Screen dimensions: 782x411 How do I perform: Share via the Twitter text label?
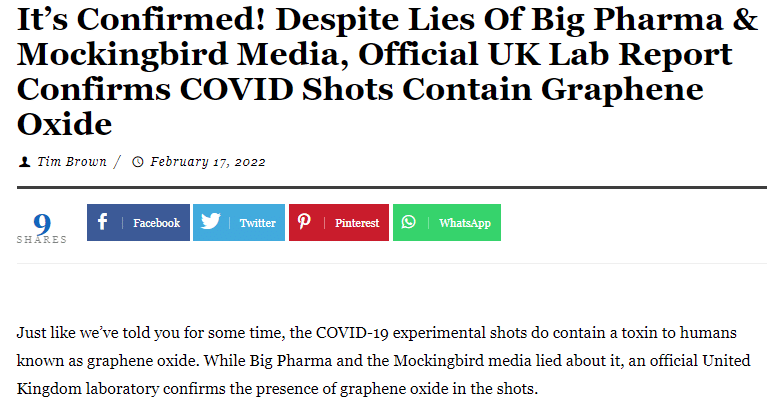[257, 223]
